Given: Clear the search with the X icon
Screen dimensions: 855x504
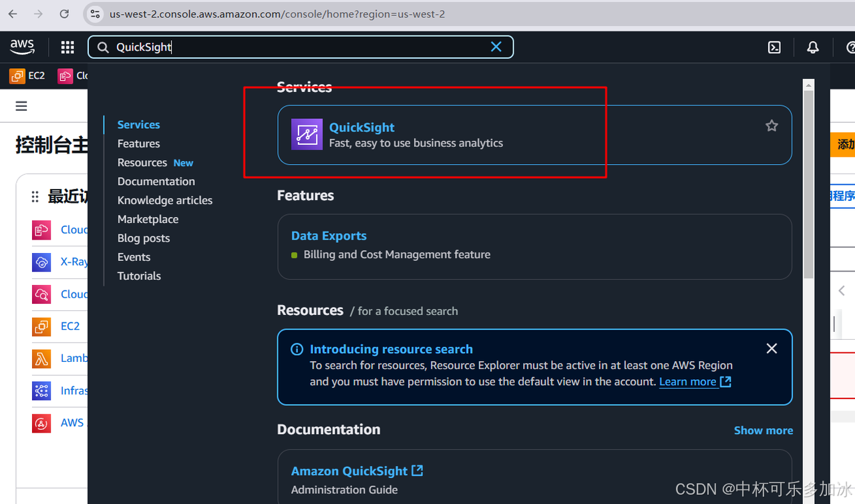Looking at the screenshot, I should tap(496, 47).
